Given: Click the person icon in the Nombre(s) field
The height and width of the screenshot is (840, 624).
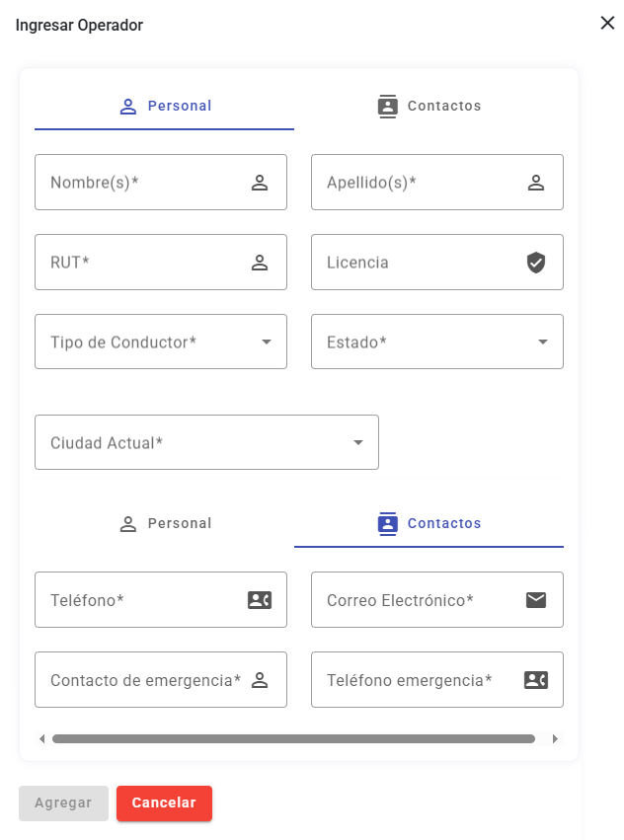Looking at the screenshot, I should tap(260, 182).
